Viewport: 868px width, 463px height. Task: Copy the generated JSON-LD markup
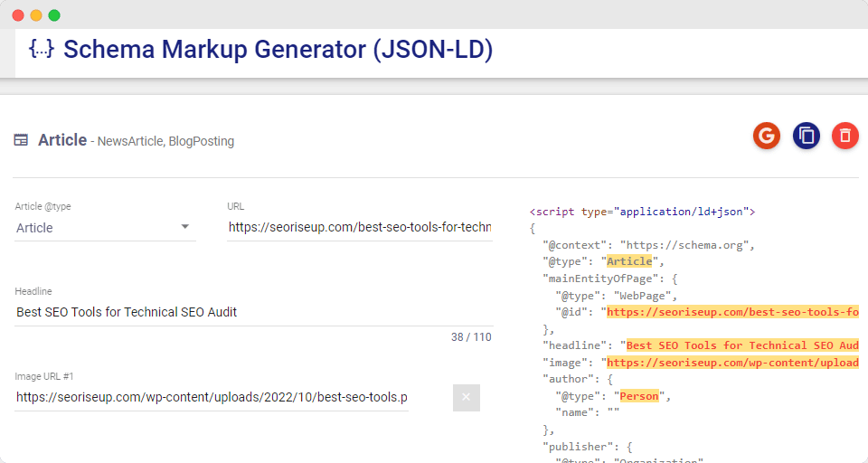tap(806, 136)
